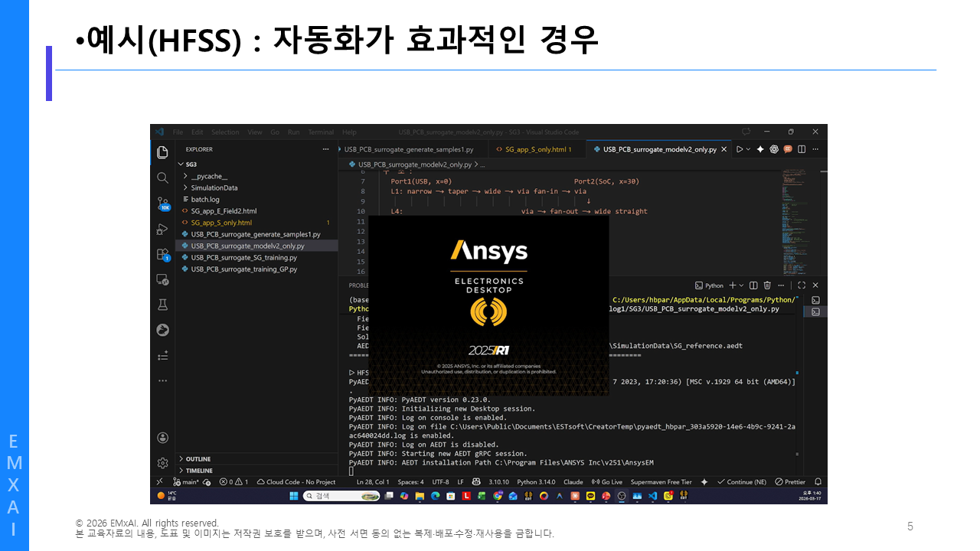Close the USB_PCB_surrogate_modelv2_only.py tab
980x551 pixels.
pos(724,149)
